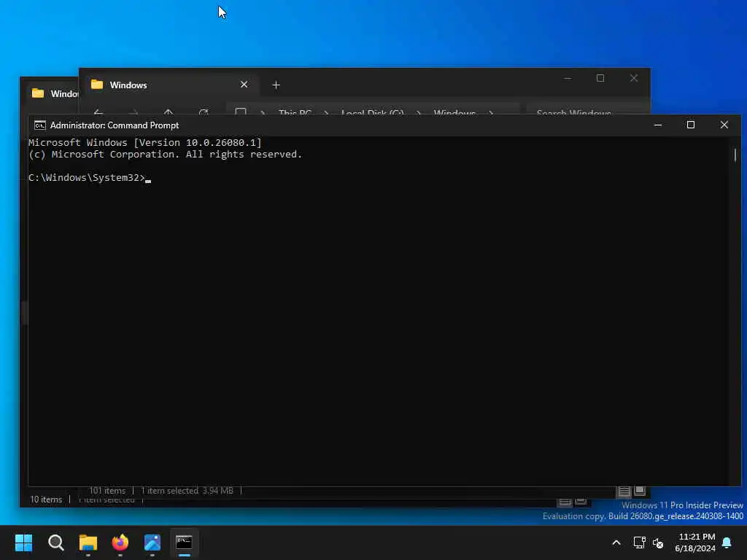Click the "Microsoft Windows [Version 10.0.26080.1]" line

145,142
